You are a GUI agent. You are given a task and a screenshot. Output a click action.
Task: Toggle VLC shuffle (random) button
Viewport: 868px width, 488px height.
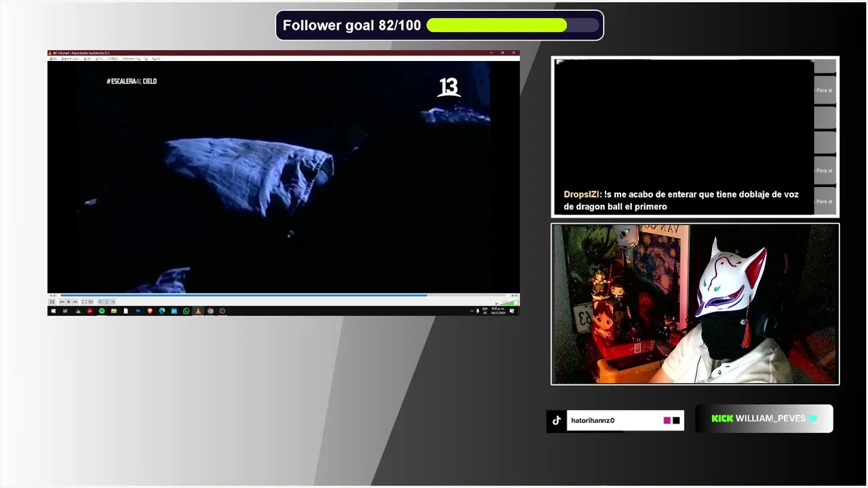point(113,302)
